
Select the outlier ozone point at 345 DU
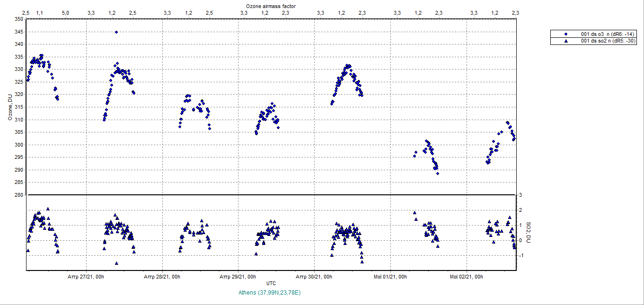pos(116,32)
